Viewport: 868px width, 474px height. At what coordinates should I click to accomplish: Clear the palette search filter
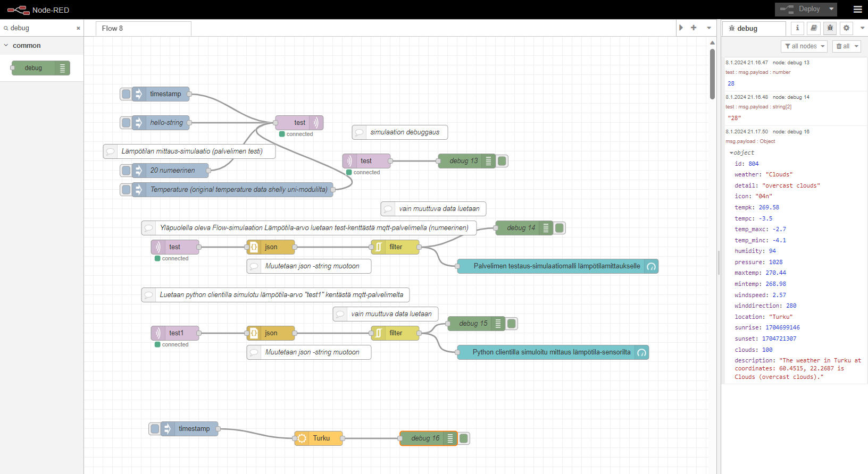(x=78, y=28)
